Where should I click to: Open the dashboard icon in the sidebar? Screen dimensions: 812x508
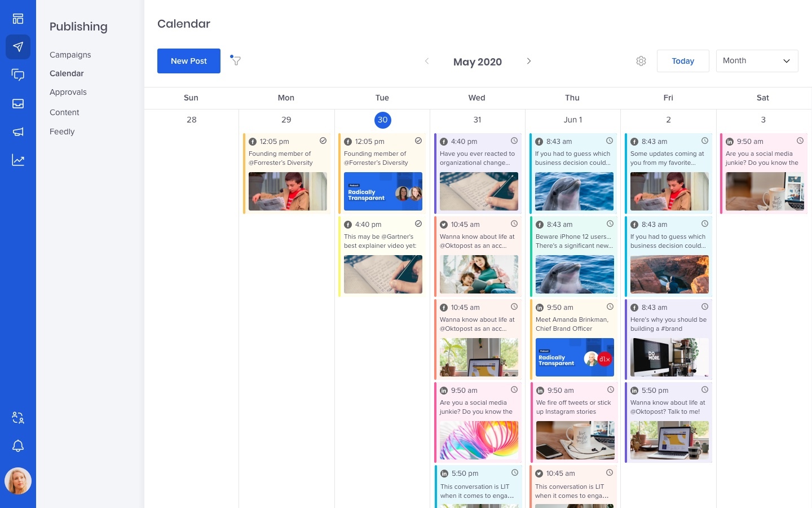tap(18, 19)
